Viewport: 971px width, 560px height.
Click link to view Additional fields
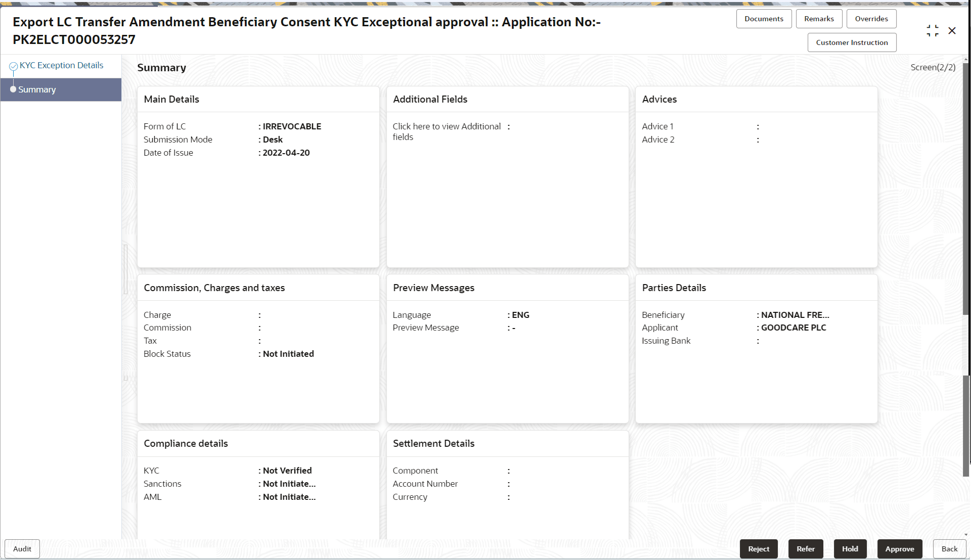tap(446, 131)
